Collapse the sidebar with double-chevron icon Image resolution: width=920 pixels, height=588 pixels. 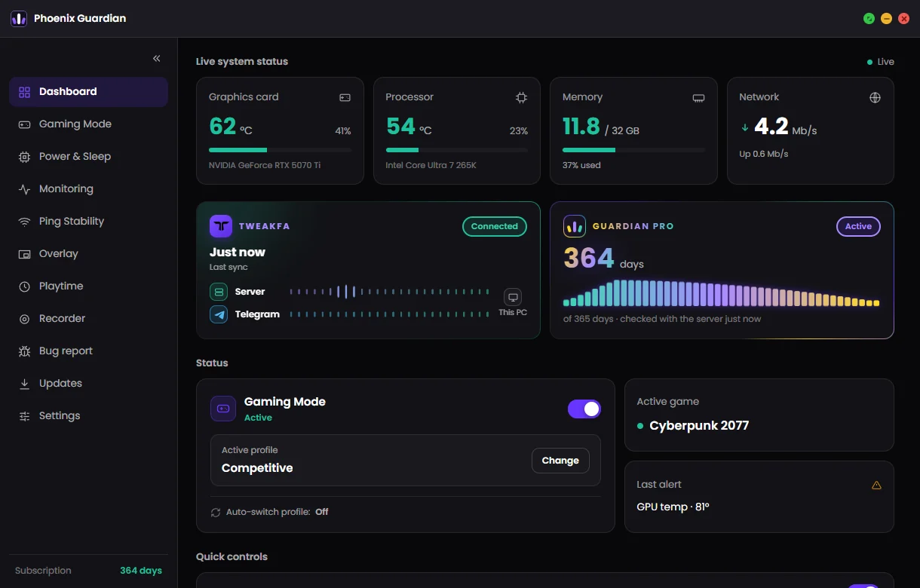tap(157, 58)
